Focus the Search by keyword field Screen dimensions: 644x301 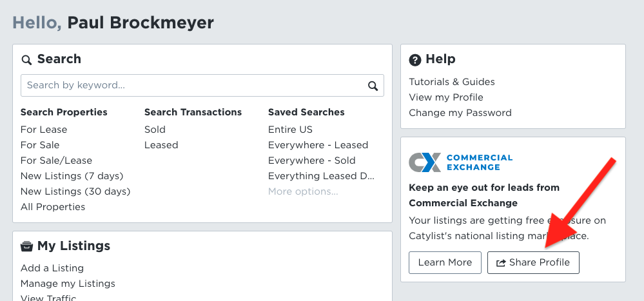click(202, 86)
